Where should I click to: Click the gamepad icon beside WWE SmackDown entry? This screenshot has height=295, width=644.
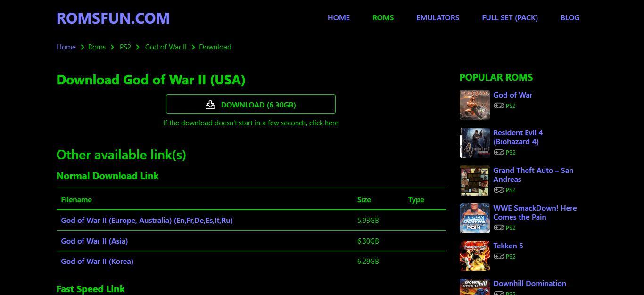(x=499, y=228)
